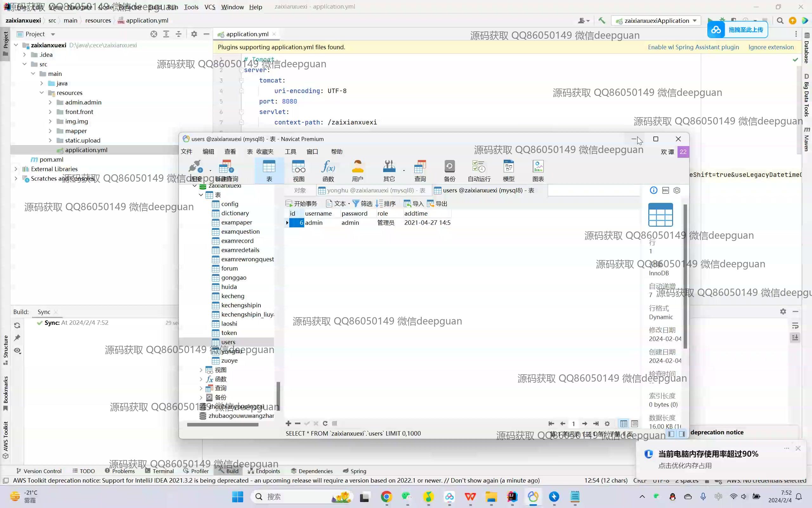The width and height of the screenshot is (812, 508).
Task: Open the Endpoints tool window button
Action: click(264, 471)
